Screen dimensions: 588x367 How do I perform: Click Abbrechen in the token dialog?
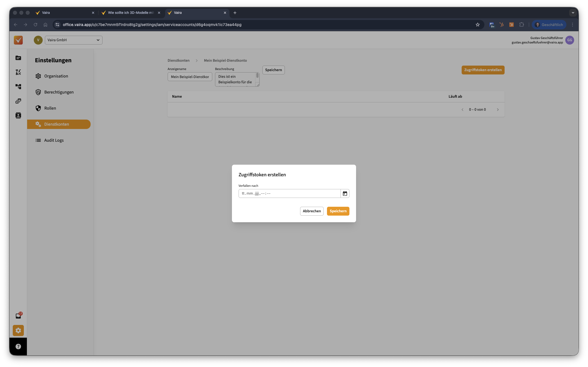coord(312,211)
